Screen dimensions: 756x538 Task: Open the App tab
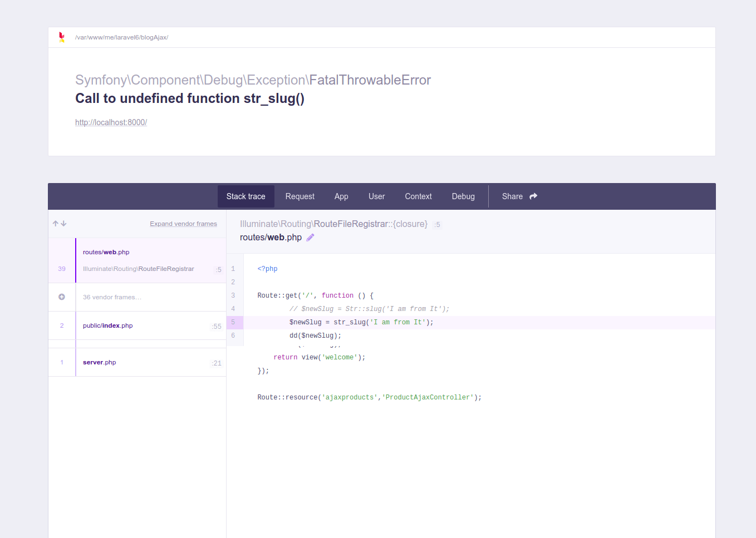point(341,196)
